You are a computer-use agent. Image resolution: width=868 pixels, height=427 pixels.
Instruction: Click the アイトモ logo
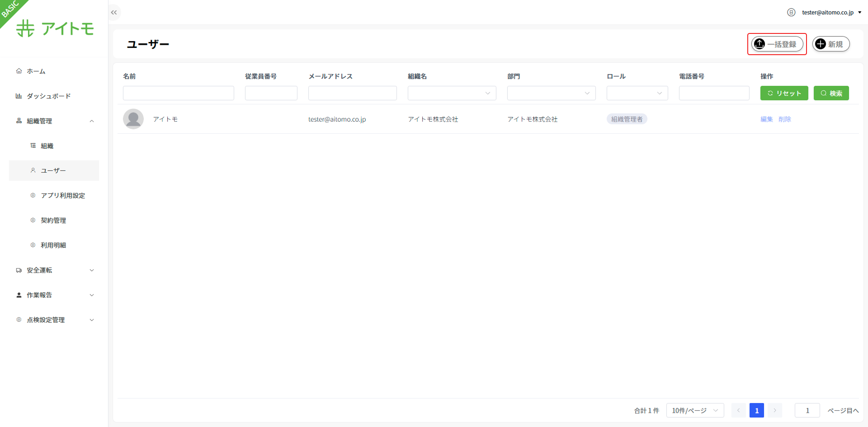click(55, 28)
